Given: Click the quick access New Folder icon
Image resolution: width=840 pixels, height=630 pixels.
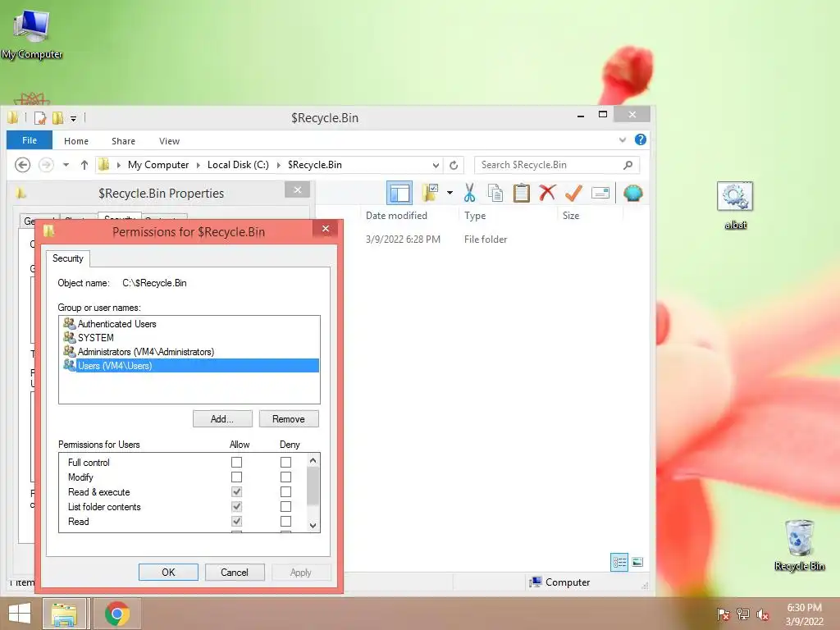Looking at the screenshot, I should coord(58,118).
